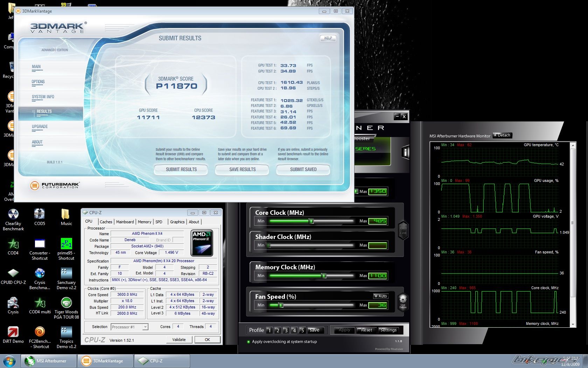Open ClearSky Benchmark desktop icon
Viewport: 588px width, 368px height.
13,220
